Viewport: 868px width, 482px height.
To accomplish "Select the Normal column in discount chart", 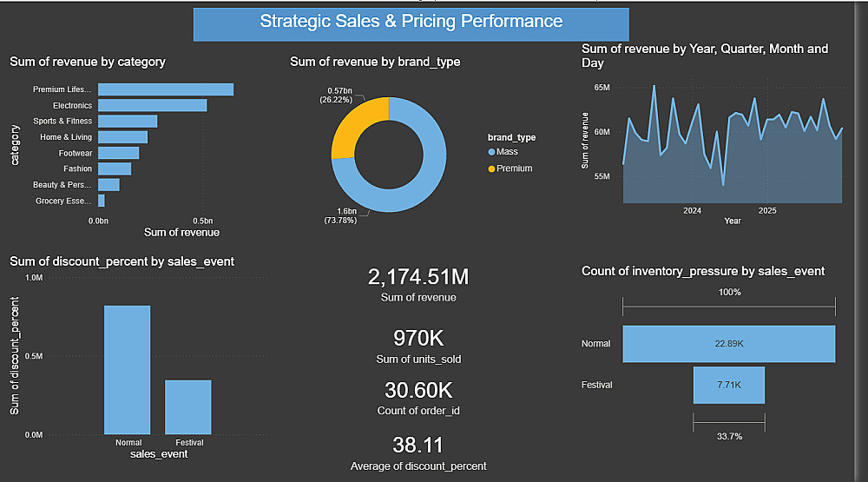I will 128,370.
